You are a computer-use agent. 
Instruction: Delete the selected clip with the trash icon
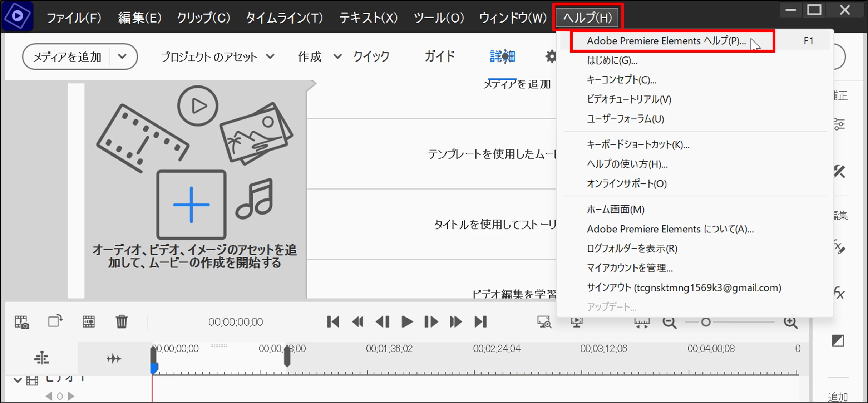122,321
